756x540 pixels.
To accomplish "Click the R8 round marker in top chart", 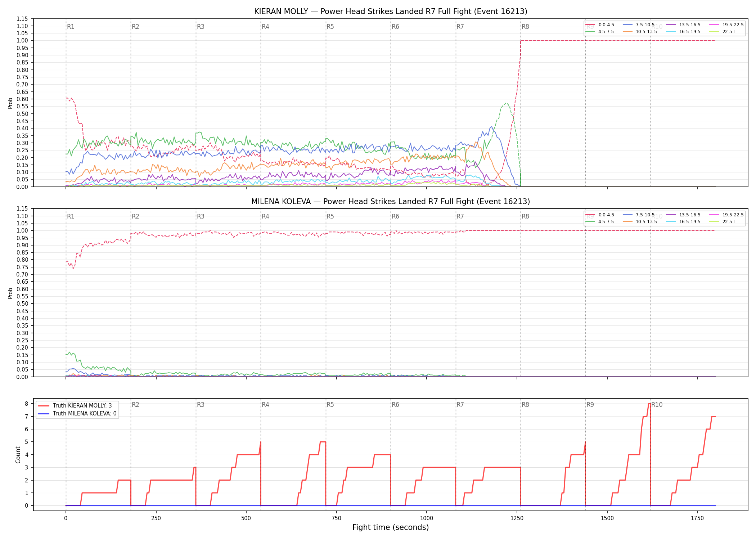I will click(x=525, y=27).
